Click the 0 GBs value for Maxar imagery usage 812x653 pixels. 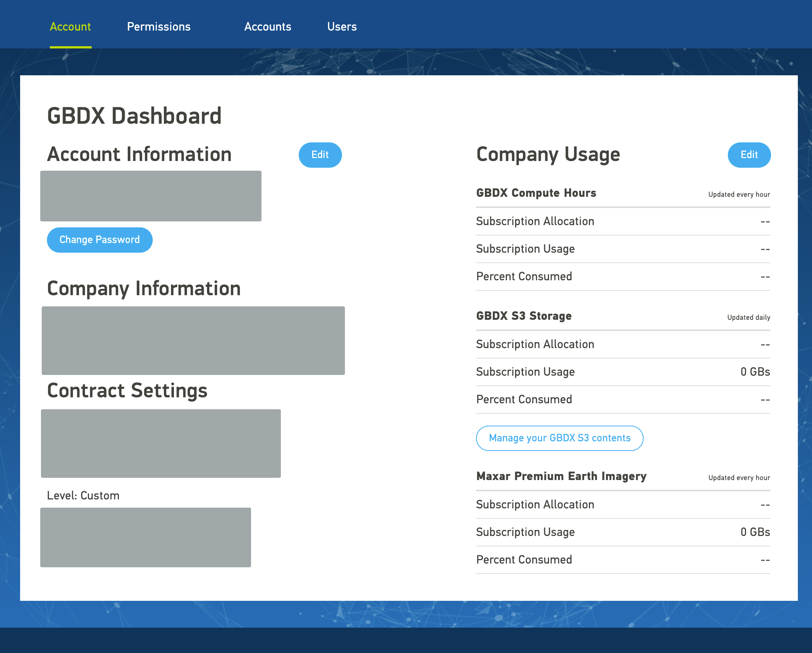(755, 532)
